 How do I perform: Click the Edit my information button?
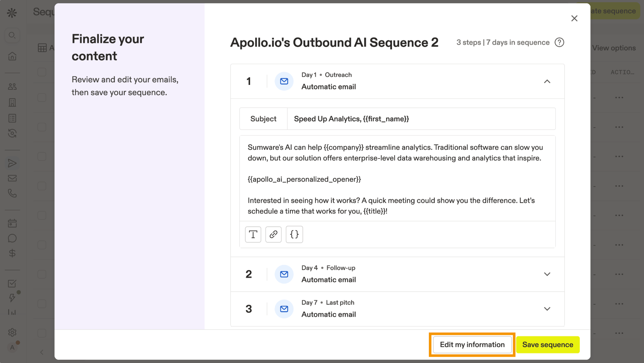(x=472, y=345)
